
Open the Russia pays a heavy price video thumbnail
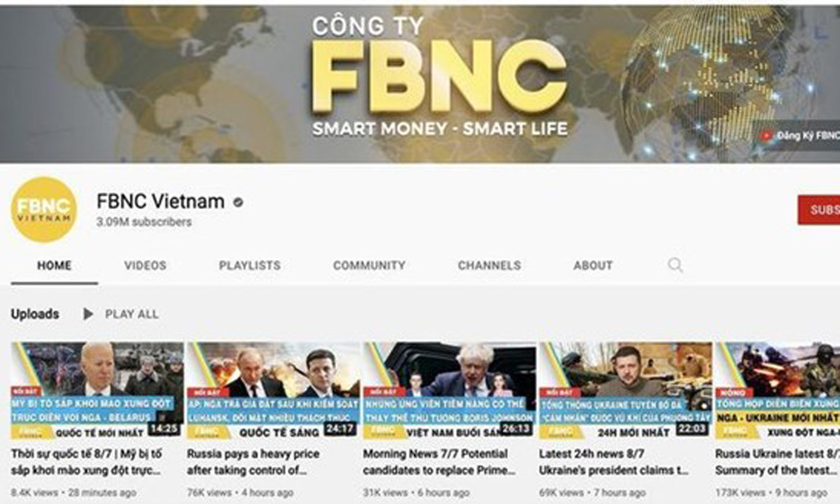[x=273, y=391]
